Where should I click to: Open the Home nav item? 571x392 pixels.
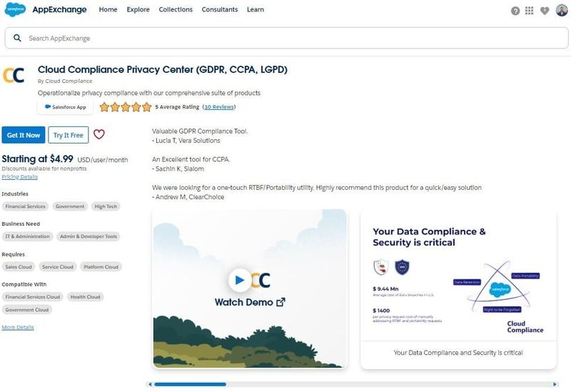108,9
